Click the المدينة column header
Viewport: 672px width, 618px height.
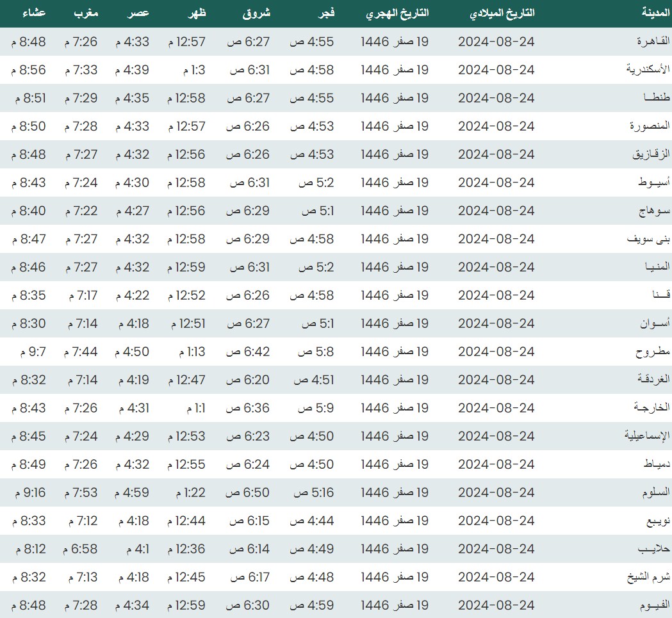pos(655,13)
